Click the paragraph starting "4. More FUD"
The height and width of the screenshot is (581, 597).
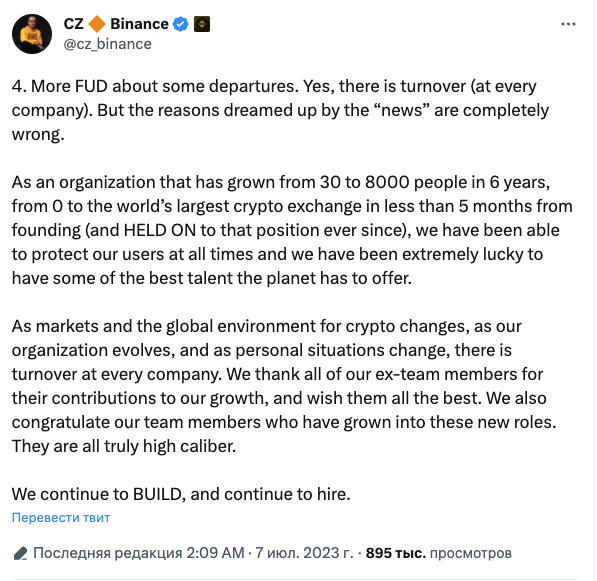point(280,110)
